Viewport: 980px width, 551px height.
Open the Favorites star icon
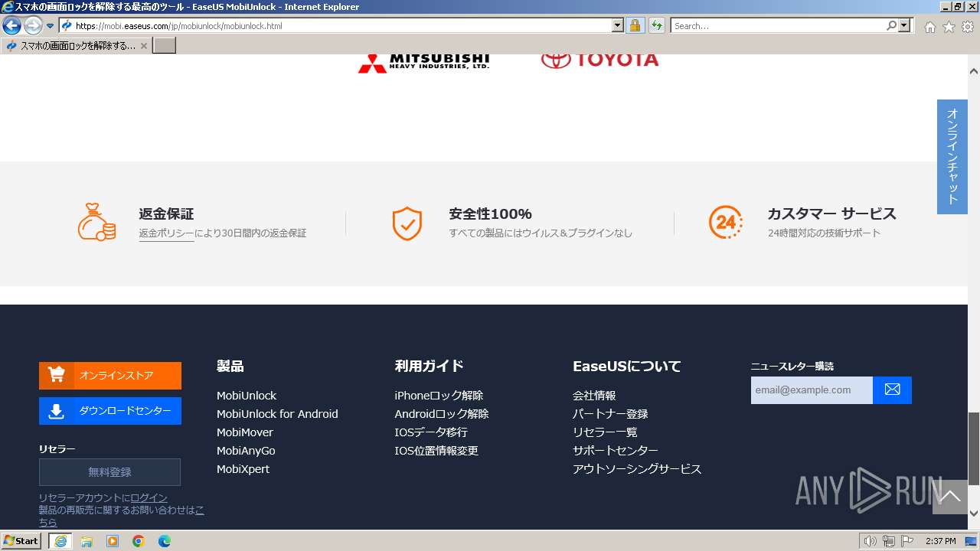pyautogui.click(x=949, y=27)
